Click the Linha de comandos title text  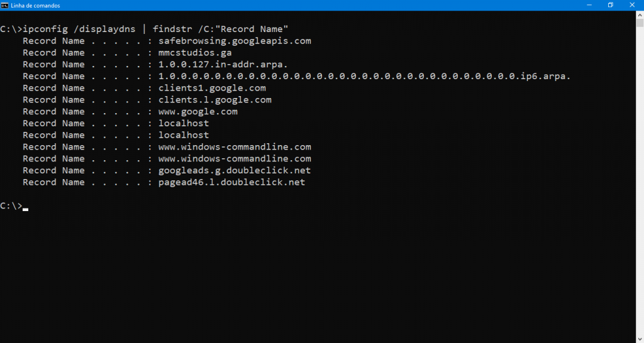(35, 6)
